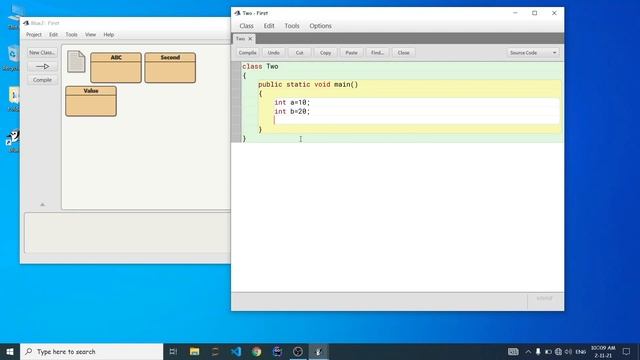Select the Value class box
Screen dimensions: 640x360
pyautogui.click(x=91, y=101)
